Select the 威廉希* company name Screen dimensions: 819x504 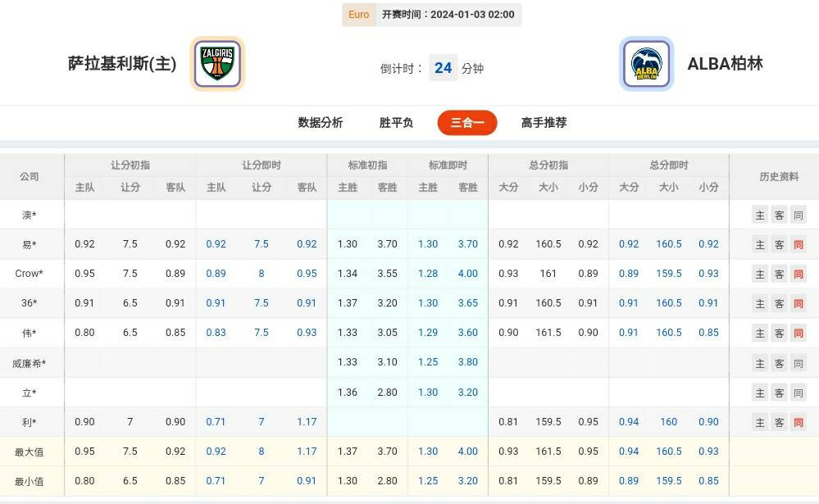click(30, 363)
